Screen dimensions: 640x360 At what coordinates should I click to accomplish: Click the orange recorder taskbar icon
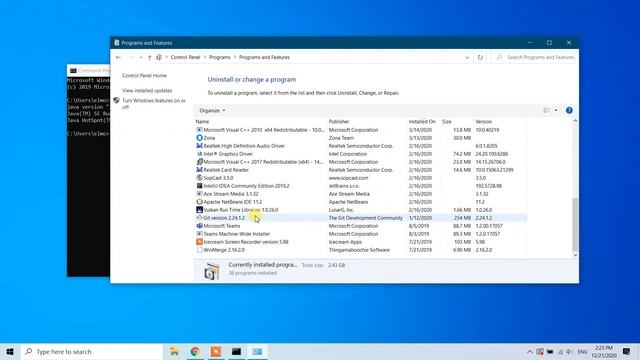[216, 351]
